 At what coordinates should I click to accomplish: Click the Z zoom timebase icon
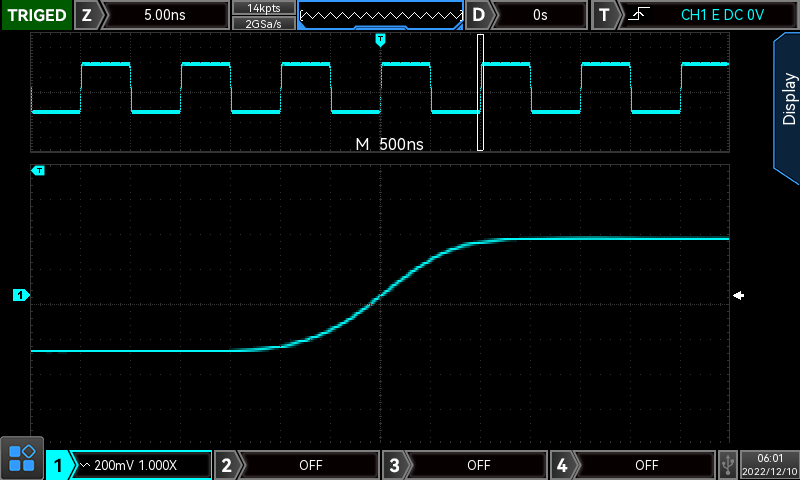[87, 15]
